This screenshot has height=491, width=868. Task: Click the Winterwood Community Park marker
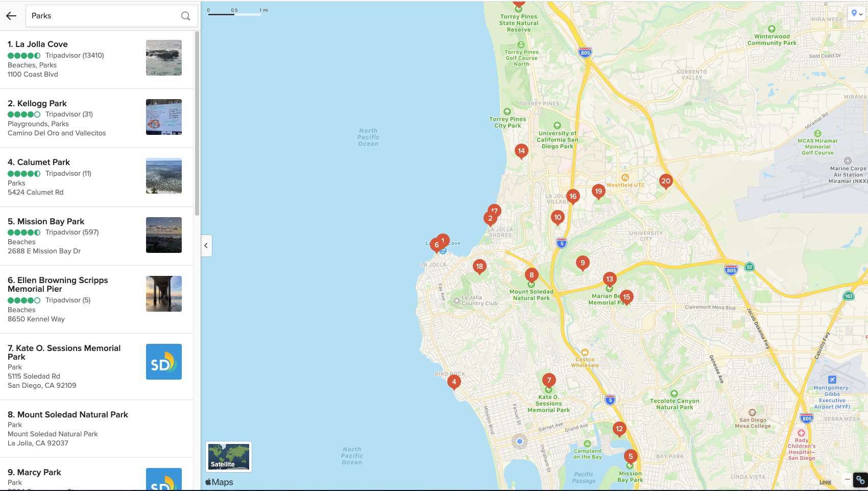click(x=771, y=29)
